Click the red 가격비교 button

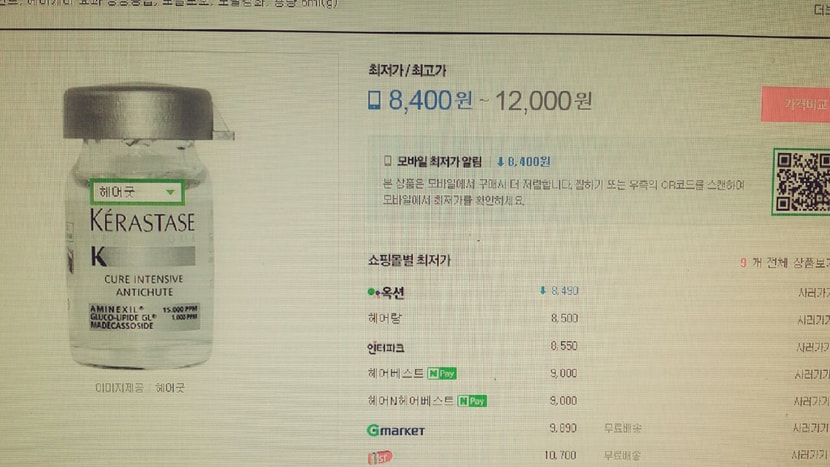click(796, 104)
